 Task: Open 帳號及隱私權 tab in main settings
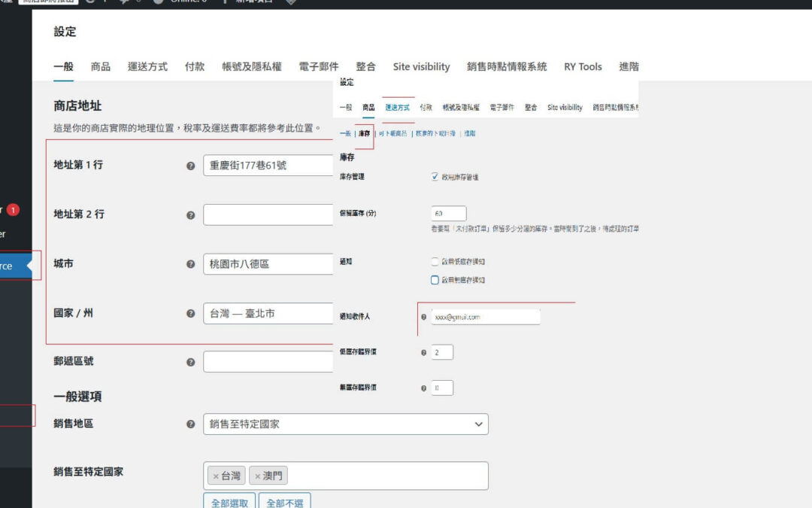(252, 66)
